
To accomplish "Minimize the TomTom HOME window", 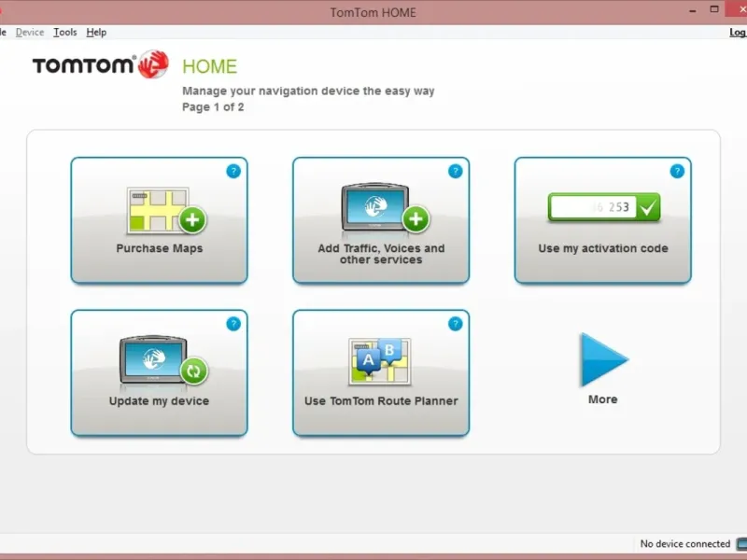I will click(692, 10).
